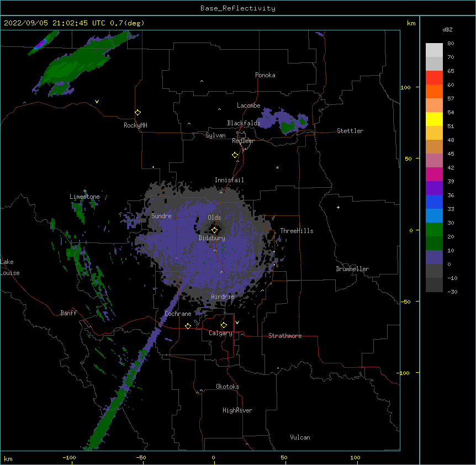Click the Vulcan city label
The image size is (476, 465).
[300, 437]
